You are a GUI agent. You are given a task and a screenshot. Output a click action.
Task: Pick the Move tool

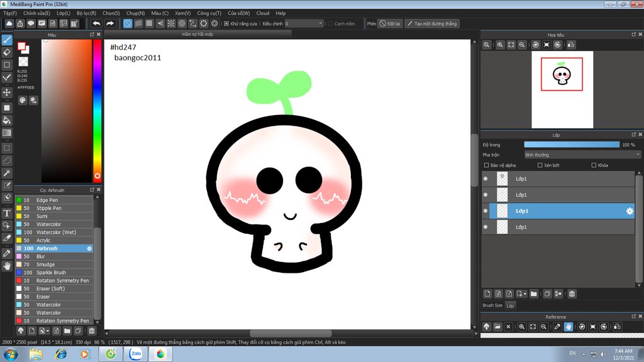(x=7, y=92)
